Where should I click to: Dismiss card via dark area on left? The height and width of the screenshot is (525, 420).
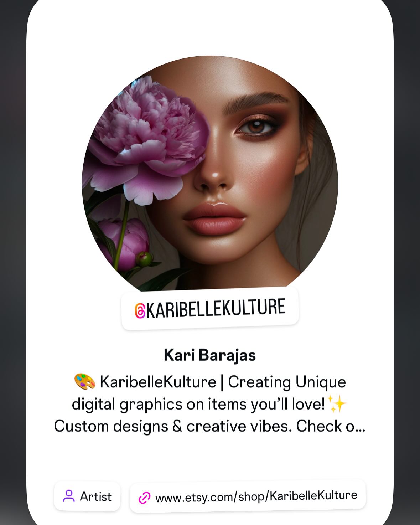(x=12, y=262)
